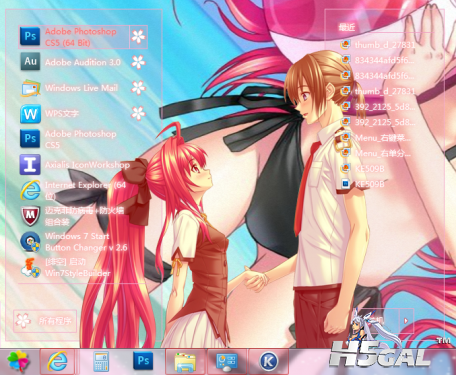Screen dimensions: 456x375
Task: Open Internet Explorer (64 位) in Start menu
Action: (x=74, y=190)
